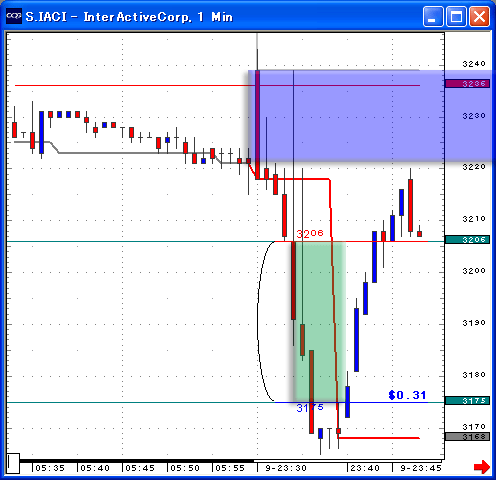Click the 3210 price scale label

coord(474,219)
